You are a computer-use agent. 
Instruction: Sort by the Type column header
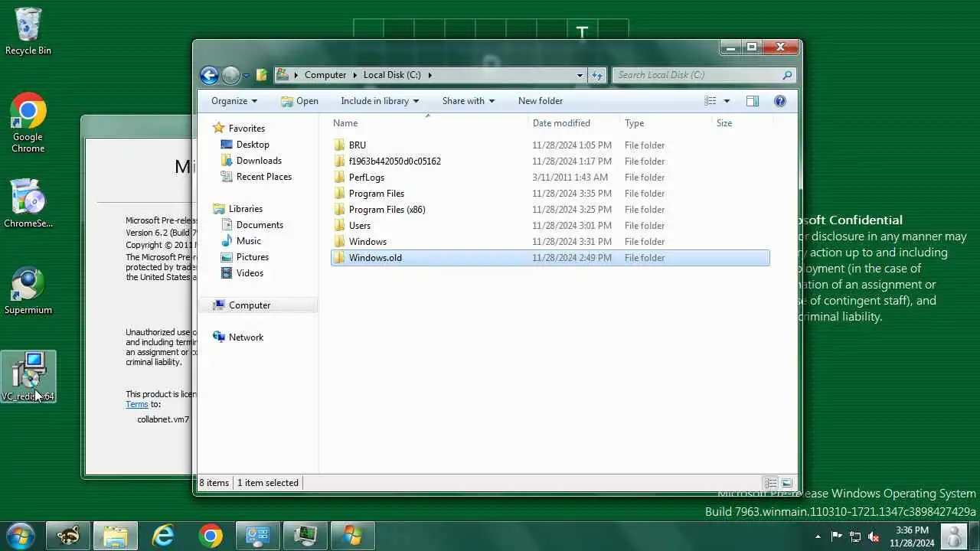[x=666, y=123]
